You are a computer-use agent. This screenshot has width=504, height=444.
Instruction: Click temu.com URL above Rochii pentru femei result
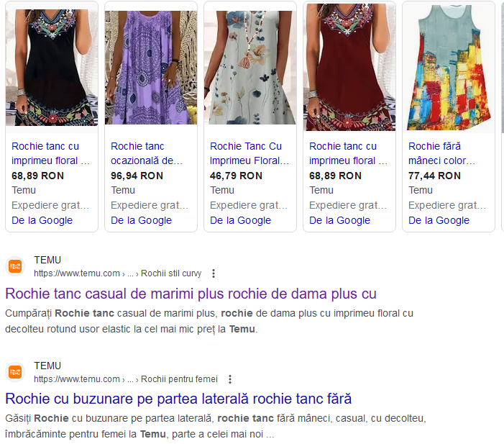point(77,379)
